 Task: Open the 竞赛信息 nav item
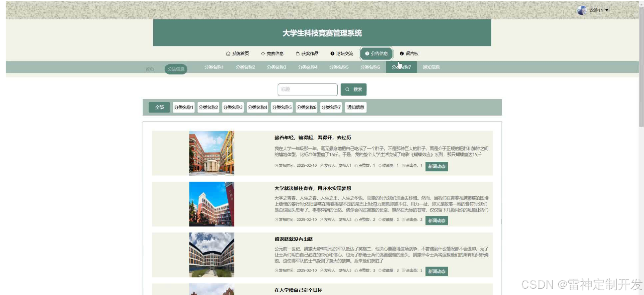[272, 53]
